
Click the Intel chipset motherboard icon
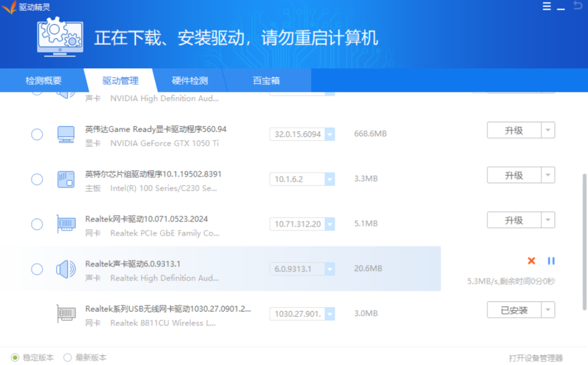pos(65,178)
